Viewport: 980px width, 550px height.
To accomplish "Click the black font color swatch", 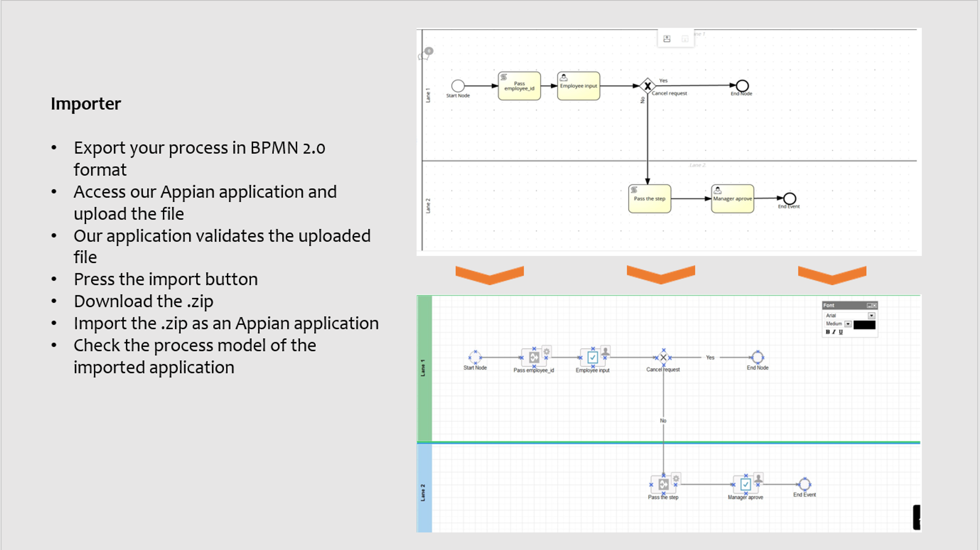I will pos(864,324).
